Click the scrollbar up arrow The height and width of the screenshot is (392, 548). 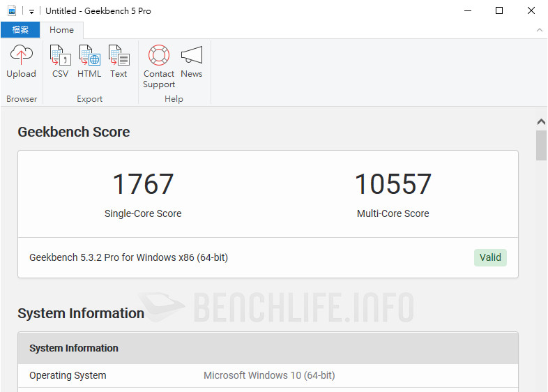(x=541, y=121)
